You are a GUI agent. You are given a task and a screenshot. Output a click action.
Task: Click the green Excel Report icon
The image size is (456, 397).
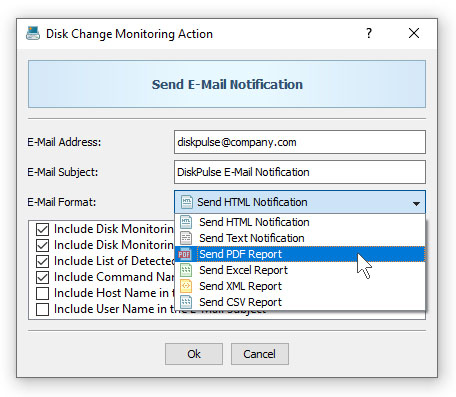pyautogui.click(x=186, y=270)
